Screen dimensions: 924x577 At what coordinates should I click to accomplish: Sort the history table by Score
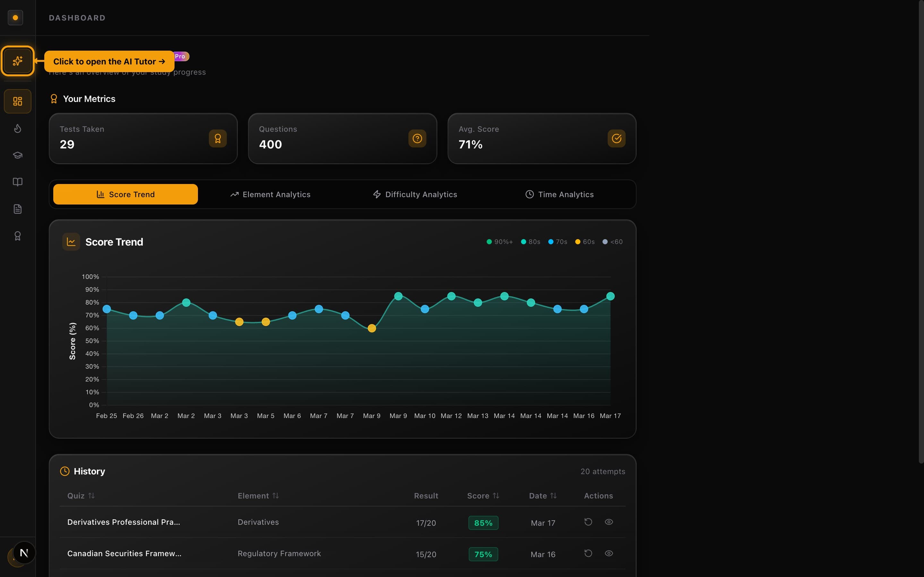pyautogui.click(x=483, y=495)
